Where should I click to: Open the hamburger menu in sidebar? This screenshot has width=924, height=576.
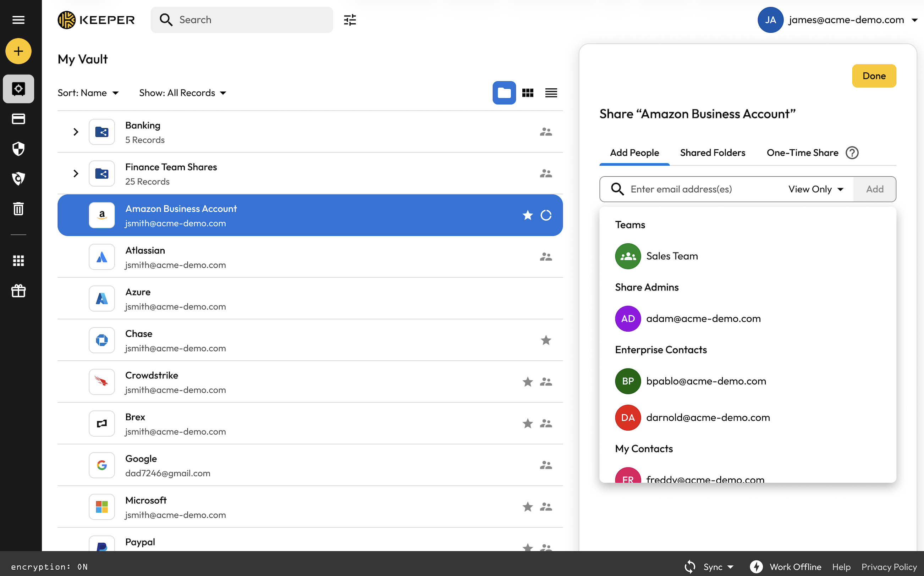[x=18, y=20]
